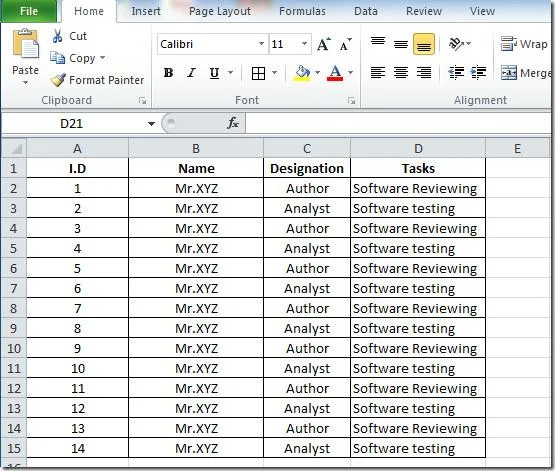Expand the Name Box dropdown arrow
The image size is (555, 471).
tap(151, 124)
